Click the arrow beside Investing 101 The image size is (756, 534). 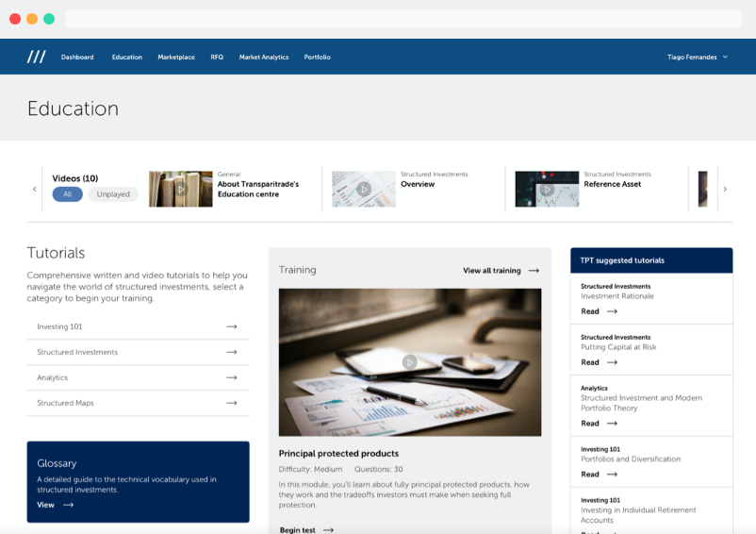click(x=232, y=326)
